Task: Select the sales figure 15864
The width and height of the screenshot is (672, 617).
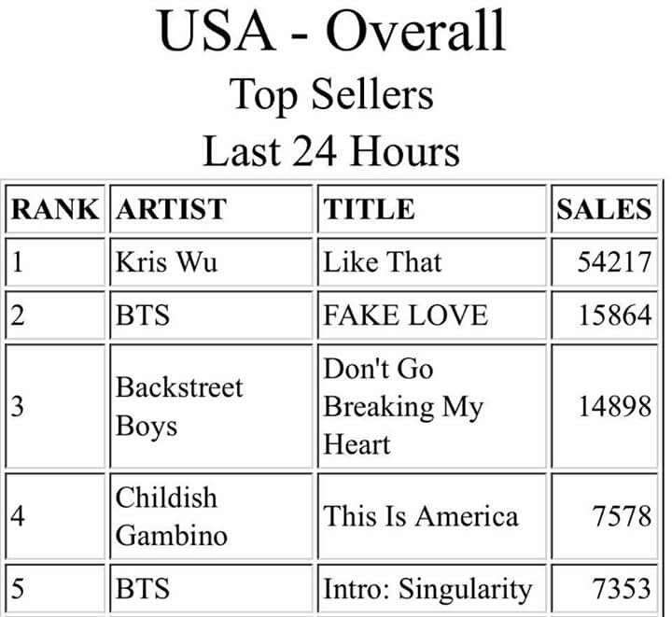Action: tap(614, 316)
